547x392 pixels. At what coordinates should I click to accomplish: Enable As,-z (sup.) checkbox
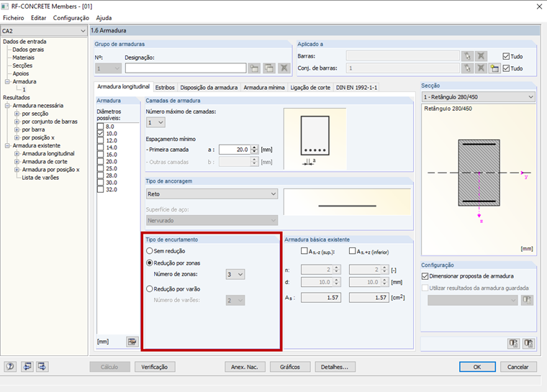[304, 251]
